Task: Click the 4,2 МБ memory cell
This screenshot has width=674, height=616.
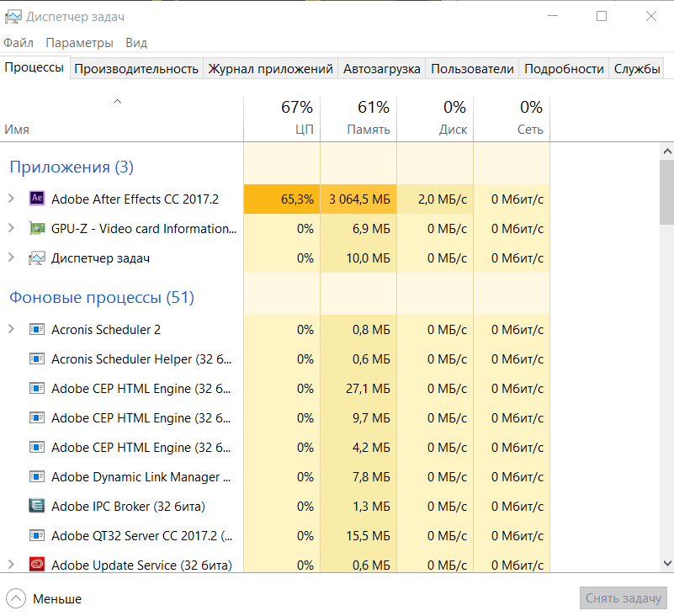Action: pos(358,448)
